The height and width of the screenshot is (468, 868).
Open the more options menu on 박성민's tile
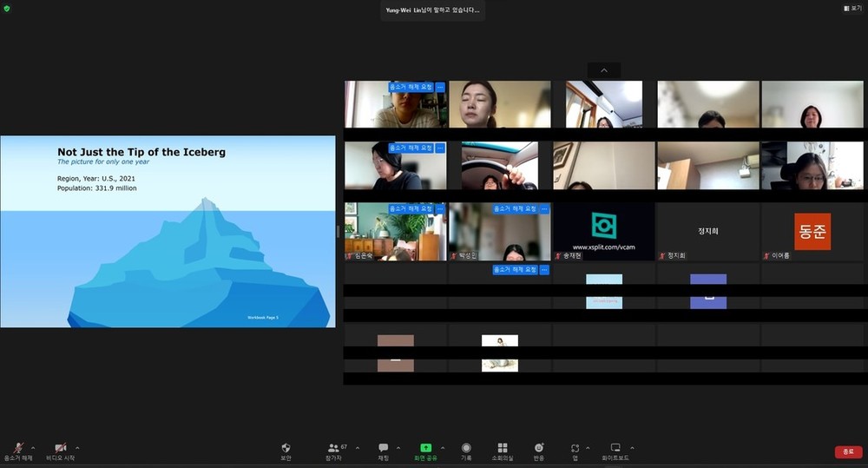coord(544,208)
